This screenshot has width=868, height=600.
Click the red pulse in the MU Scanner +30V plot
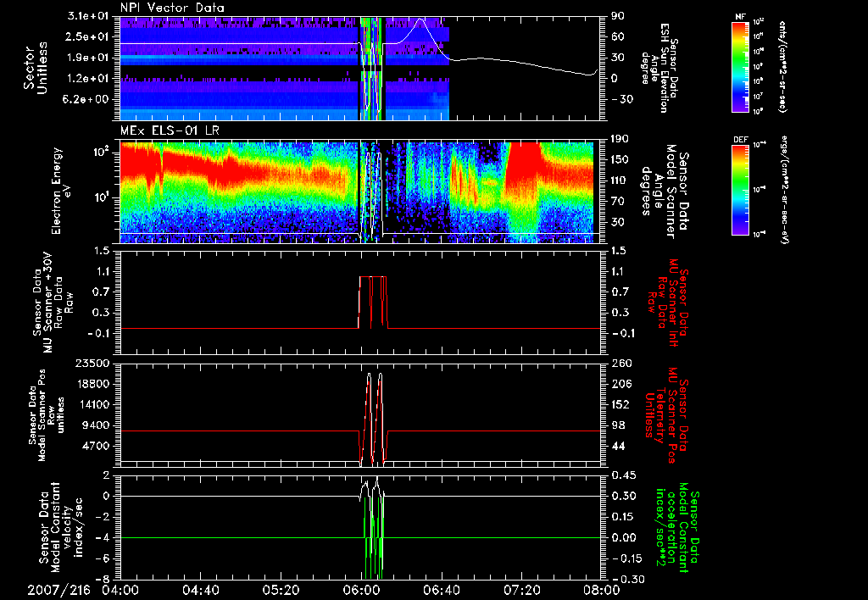(x=373, y=302)
